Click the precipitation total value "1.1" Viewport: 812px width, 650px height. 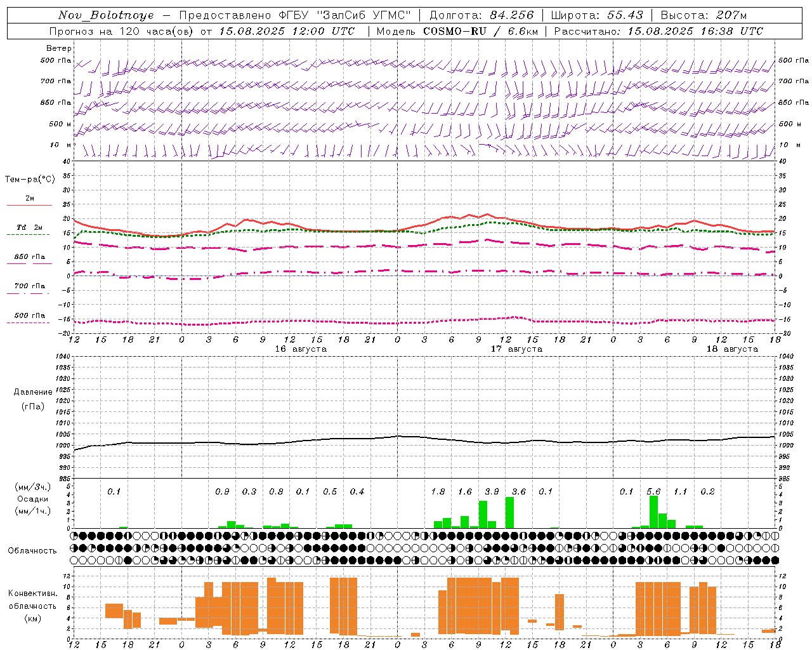[x=680, y=492]
